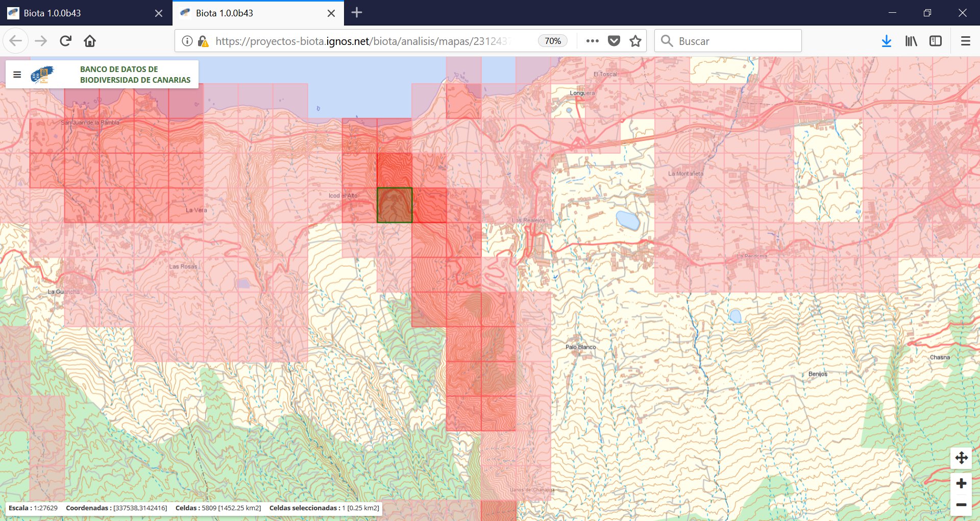Open the Biota hamburger menu

[x=17, y=75]
